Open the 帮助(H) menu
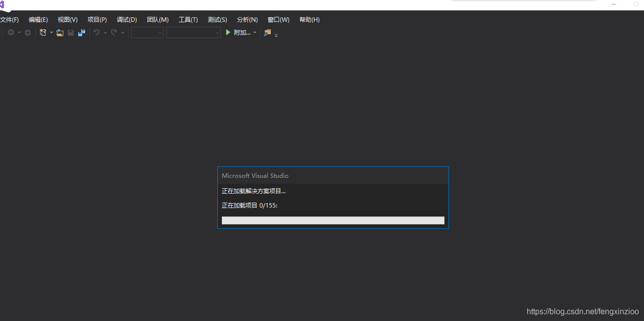The height and width of the screenshot is (321, 644). (309, 20)
